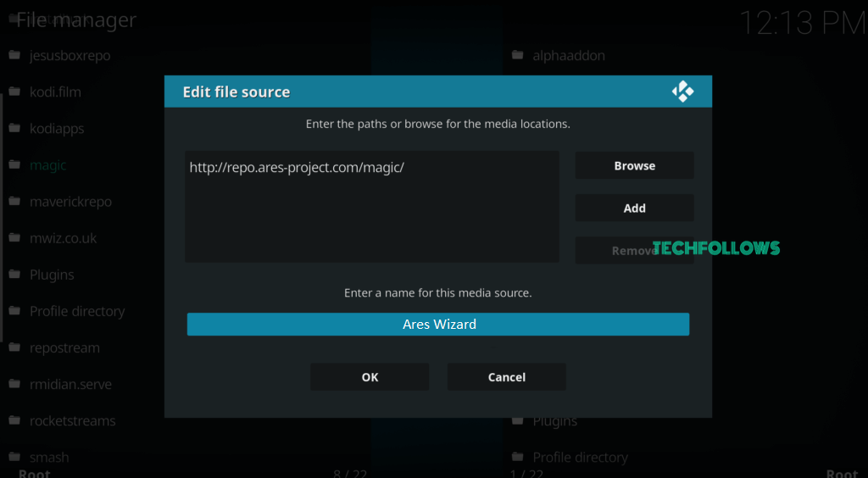Select repostream source in file manager
This screenshot has height=478, width=868.
pos(64,348)
